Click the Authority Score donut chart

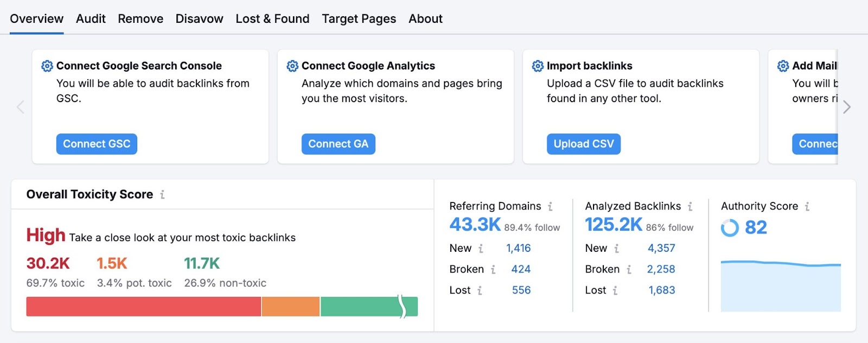click(x=730, y=227)
